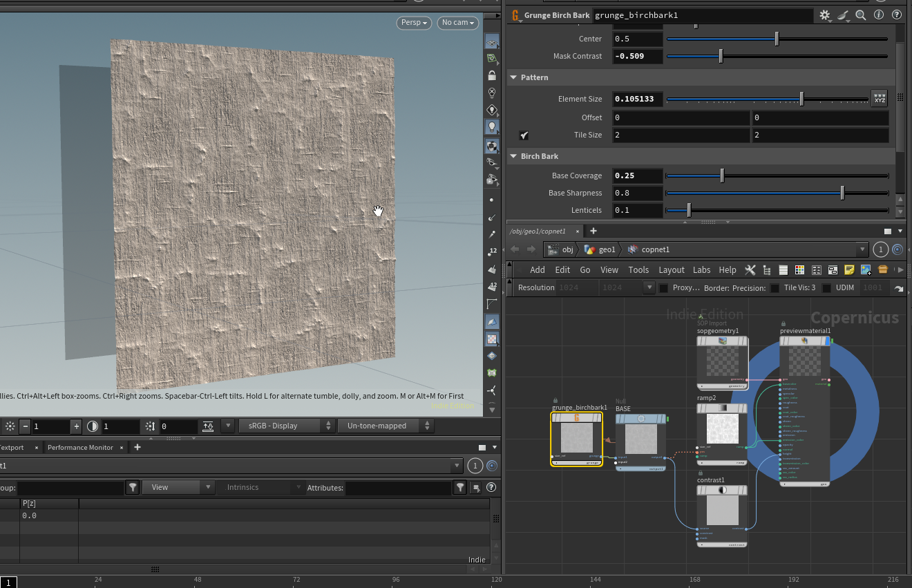Switch to the Performance Monitor tab

tap(80, 447)
